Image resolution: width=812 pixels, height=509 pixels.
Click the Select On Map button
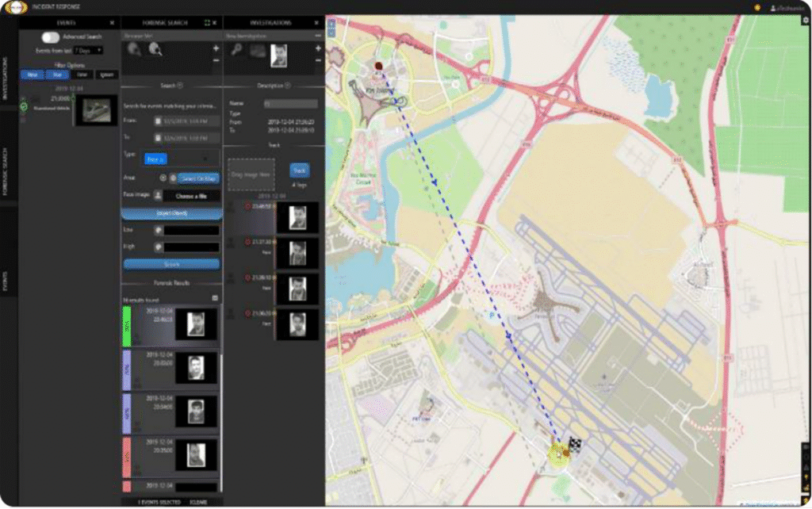click(199, 178)
